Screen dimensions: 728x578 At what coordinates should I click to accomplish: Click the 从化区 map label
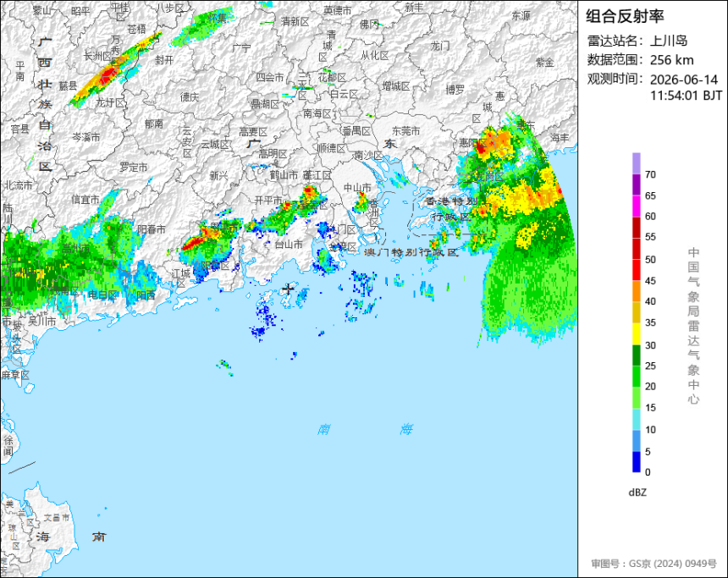point(375,56)
